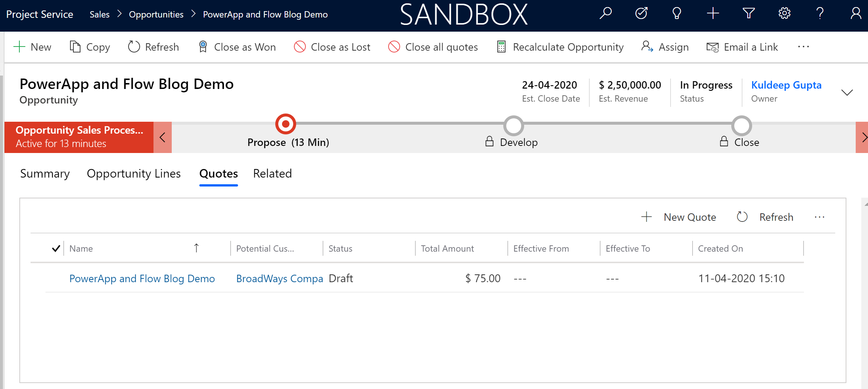
Task: Switch to the Opportunity Lines tab
Action: [x=134, y=173]
